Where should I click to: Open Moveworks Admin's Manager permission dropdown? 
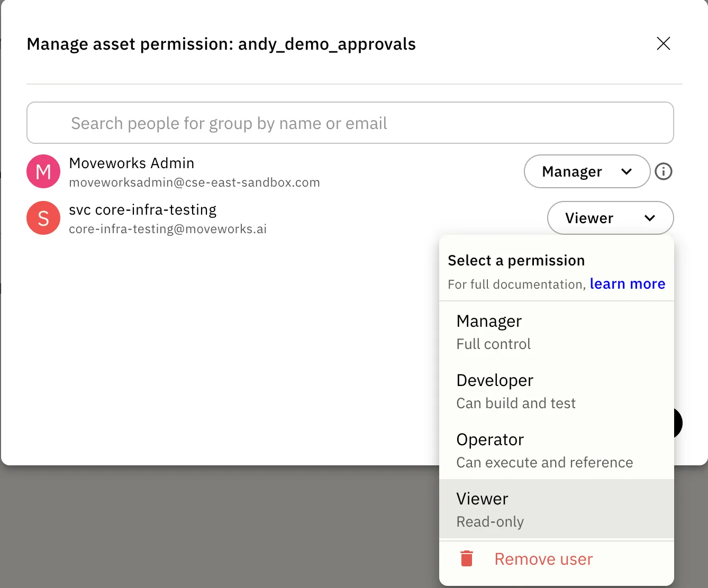point(587,171)
